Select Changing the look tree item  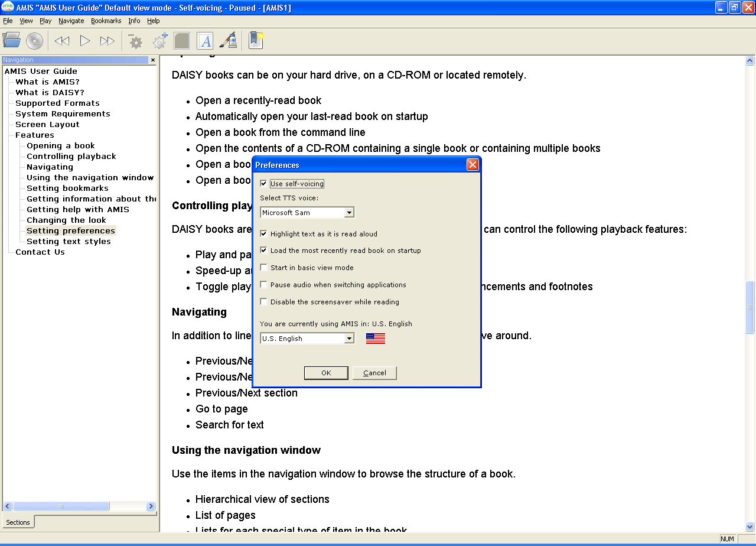pos(67,220)
